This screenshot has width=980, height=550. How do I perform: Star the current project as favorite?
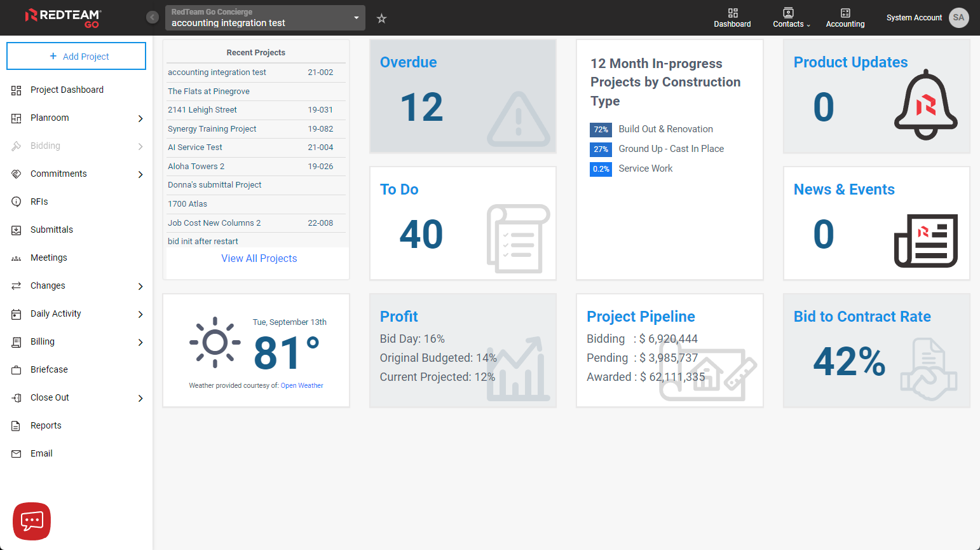381,19
